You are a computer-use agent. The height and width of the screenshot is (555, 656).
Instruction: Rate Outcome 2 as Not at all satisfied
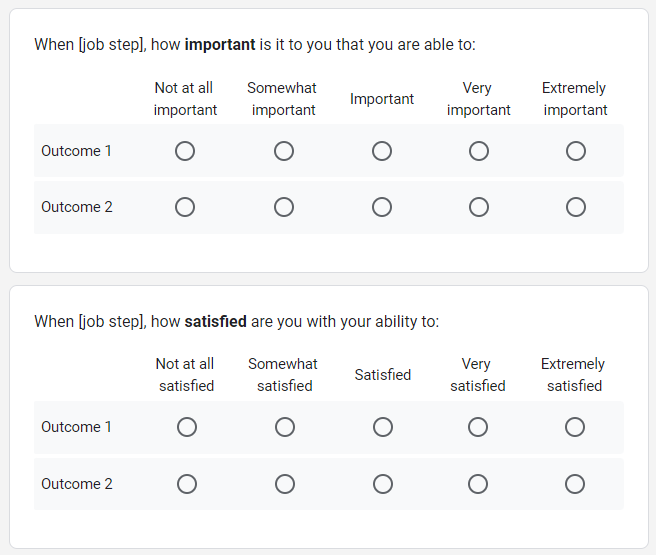point(187,484)
